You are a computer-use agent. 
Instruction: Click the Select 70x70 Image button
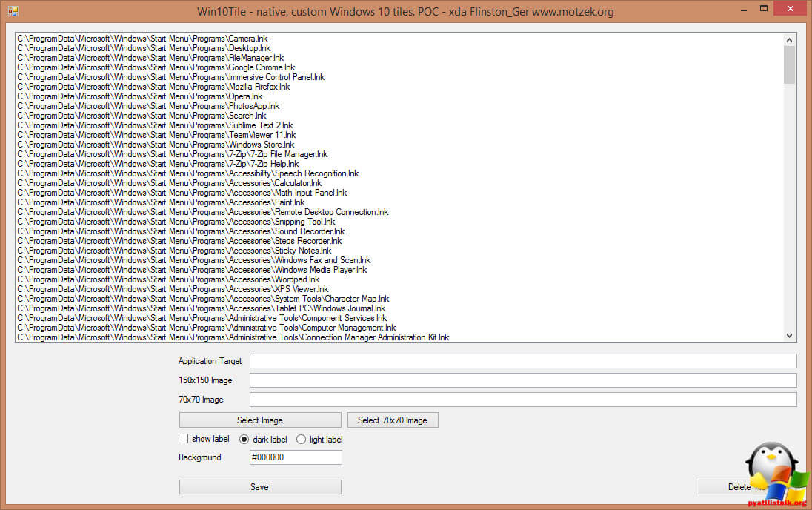pos(393,420)
